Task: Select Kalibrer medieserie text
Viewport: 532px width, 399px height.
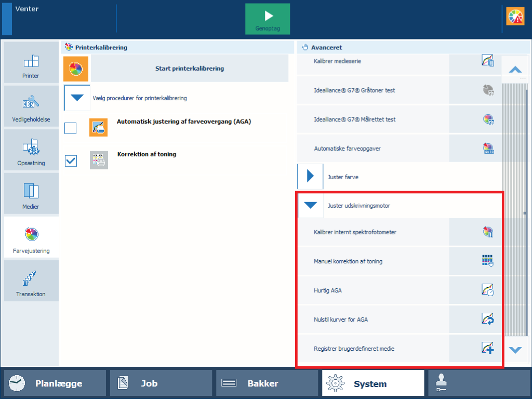Action: pyautogui.click(x=337, y=61)
